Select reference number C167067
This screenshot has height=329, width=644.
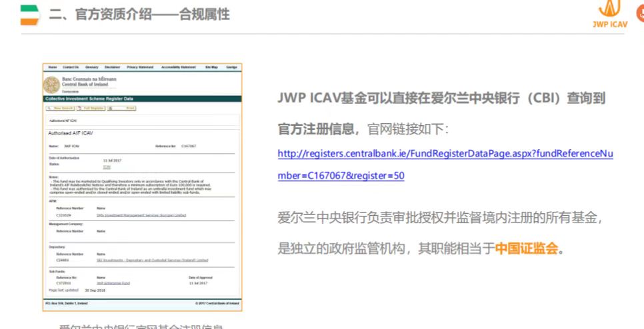(x=189, y=146)
